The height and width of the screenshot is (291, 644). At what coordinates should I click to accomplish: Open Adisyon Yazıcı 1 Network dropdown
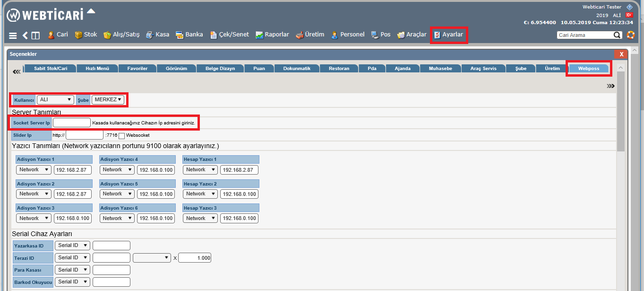pyautogui.click(x=34, y=170)
